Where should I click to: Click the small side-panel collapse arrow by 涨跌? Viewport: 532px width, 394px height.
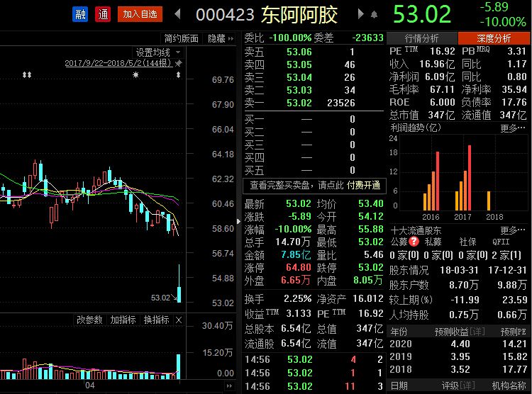click(239, 222)
